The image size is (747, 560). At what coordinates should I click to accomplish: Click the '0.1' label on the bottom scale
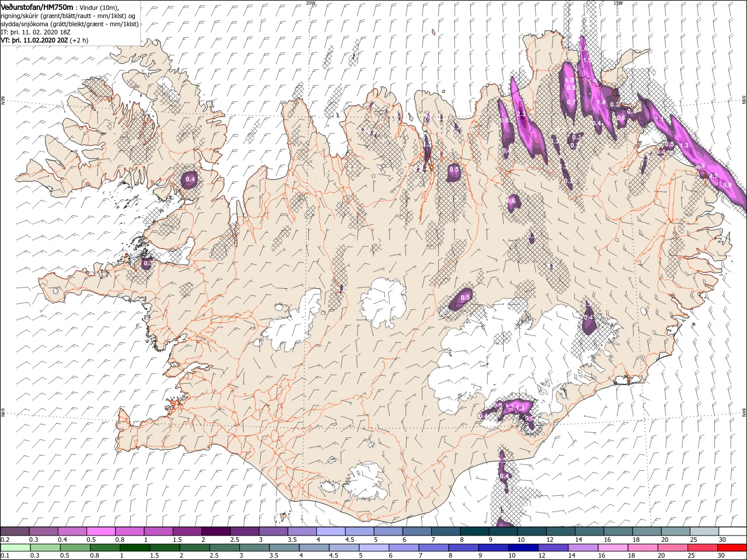(4, 556)
